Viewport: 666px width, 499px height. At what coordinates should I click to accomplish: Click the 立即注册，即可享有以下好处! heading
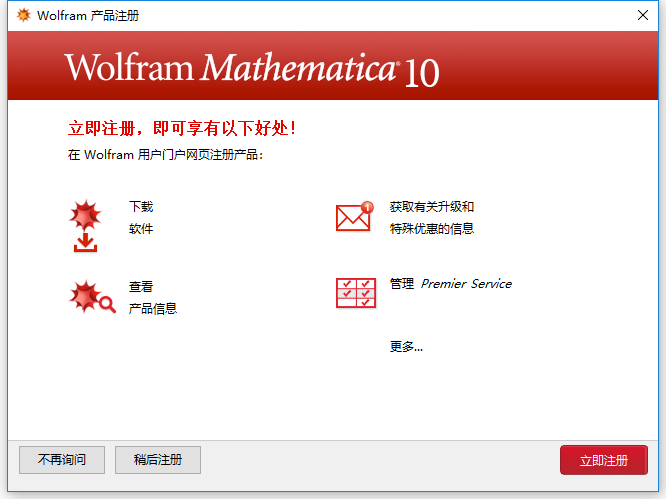tap(182, 128)
